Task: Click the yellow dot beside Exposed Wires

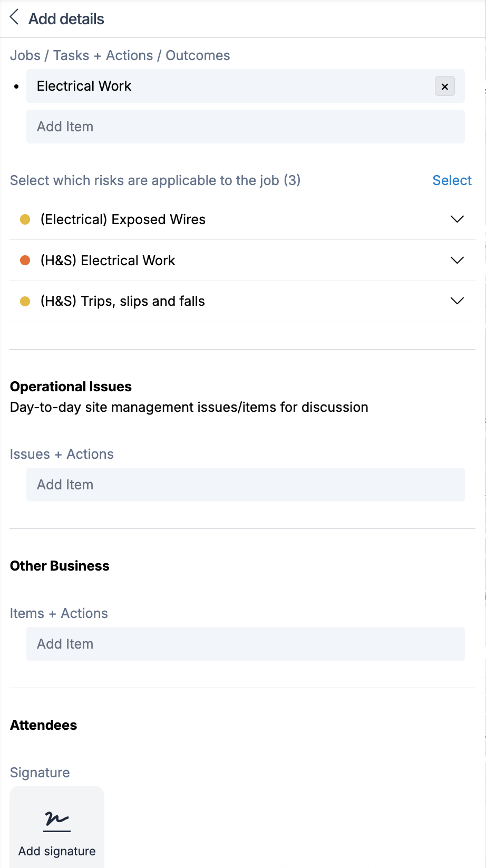Action: (x=25, y=219)
